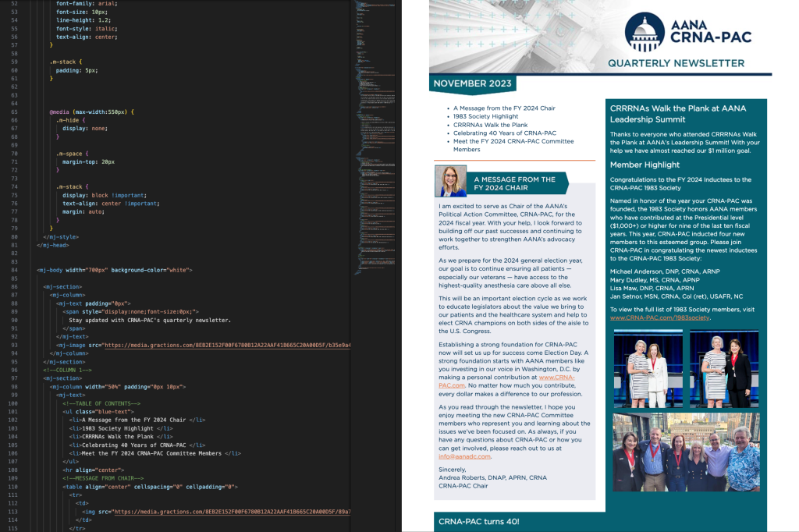Click '<li>1983 Society Highlight' line in code editor
This screenshot has width=799, height=532.
[121, 428]
